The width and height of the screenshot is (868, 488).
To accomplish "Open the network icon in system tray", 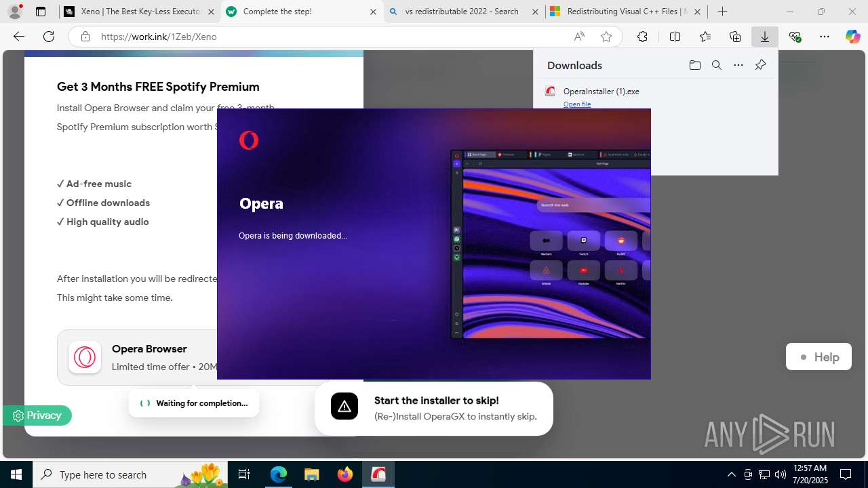I will tap(764, 474).
